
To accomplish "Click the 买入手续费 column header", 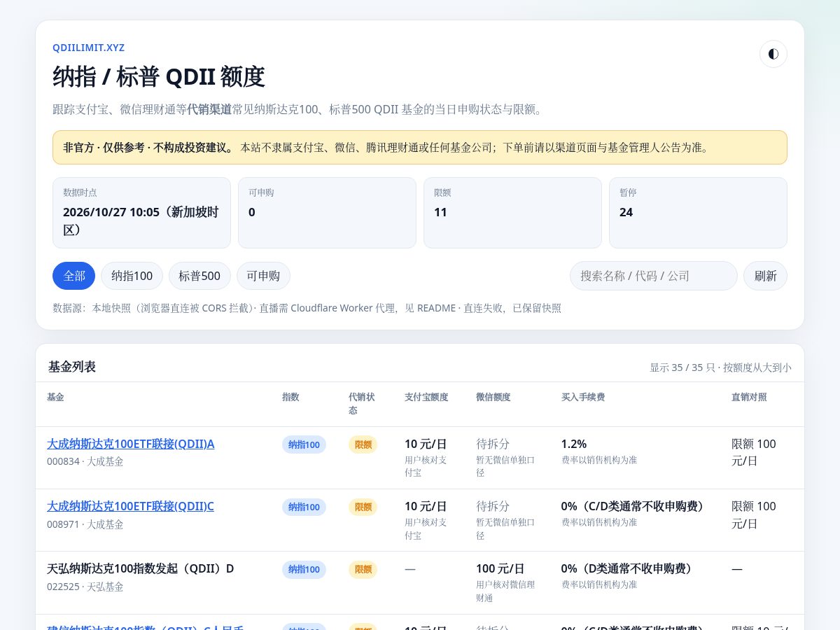I will click(x=583, y=397).
